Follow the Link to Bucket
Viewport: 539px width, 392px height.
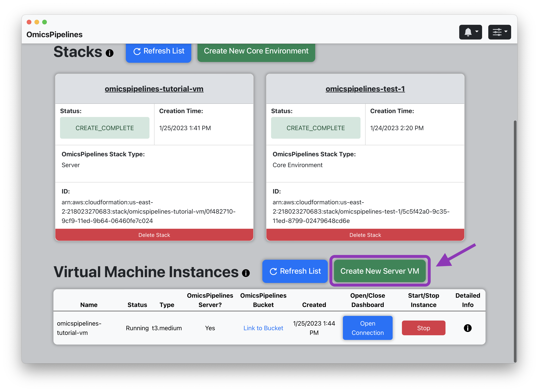click(263, 328)
